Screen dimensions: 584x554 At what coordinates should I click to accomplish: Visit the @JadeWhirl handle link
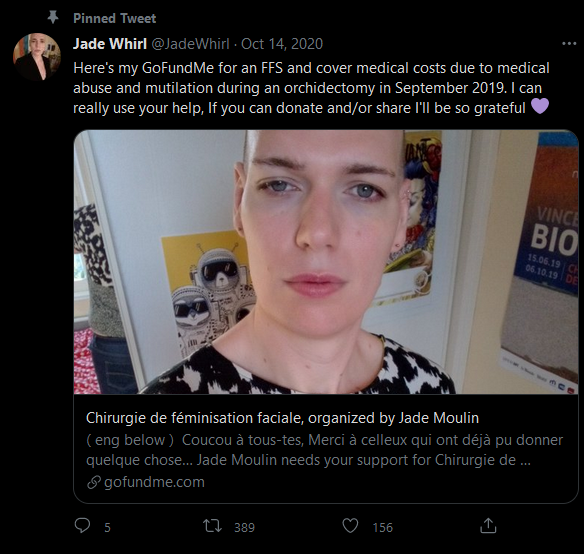click(x=190, y=44)
